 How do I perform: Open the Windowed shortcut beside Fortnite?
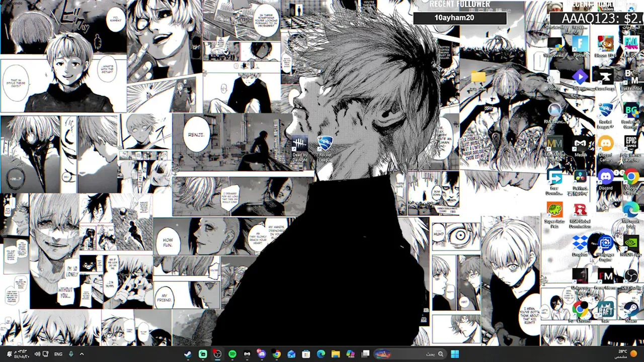554,46
